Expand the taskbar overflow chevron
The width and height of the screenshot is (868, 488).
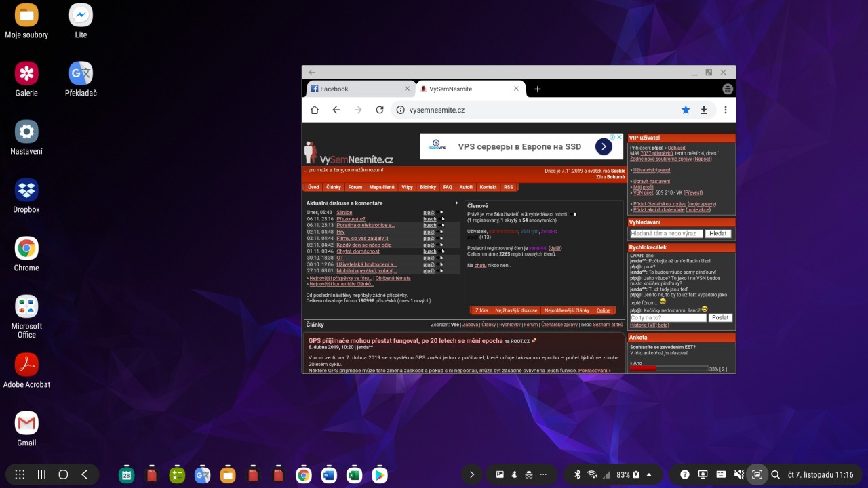472,474
